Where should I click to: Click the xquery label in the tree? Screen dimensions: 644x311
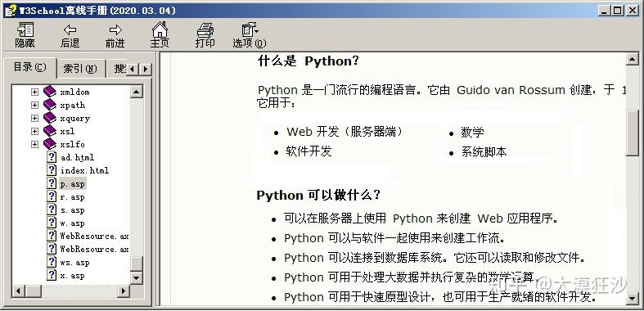click(x=74, y=119)
